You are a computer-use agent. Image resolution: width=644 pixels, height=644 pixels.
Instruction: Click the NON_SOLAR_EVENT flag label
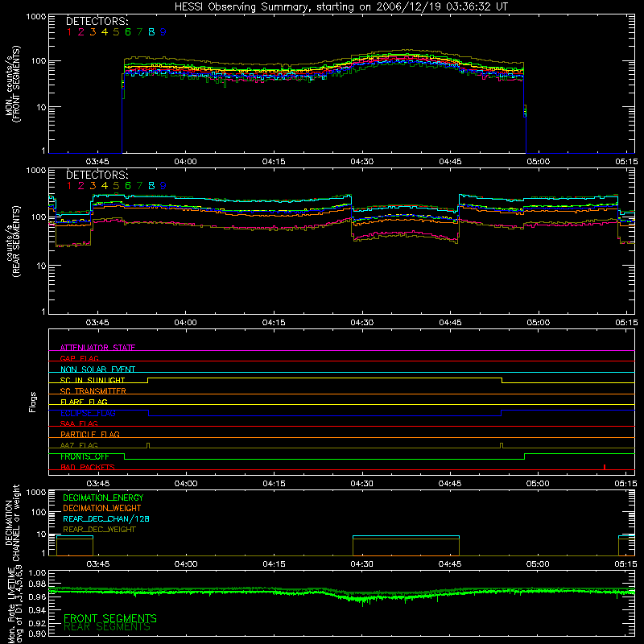(97, 369)
